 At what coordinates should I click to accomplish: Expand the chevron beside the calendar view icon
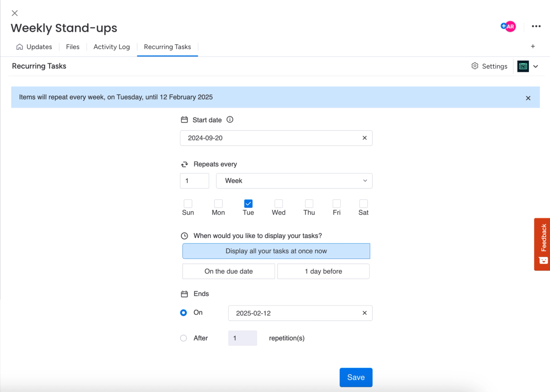point(536,66)
